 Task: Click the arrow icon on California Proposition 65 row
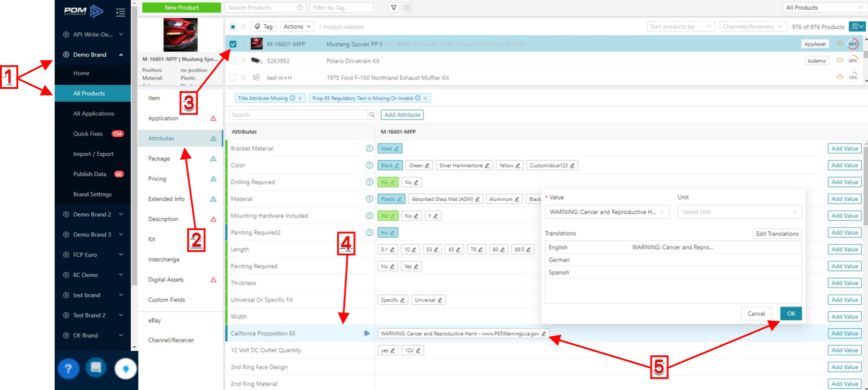click(367, 333)
